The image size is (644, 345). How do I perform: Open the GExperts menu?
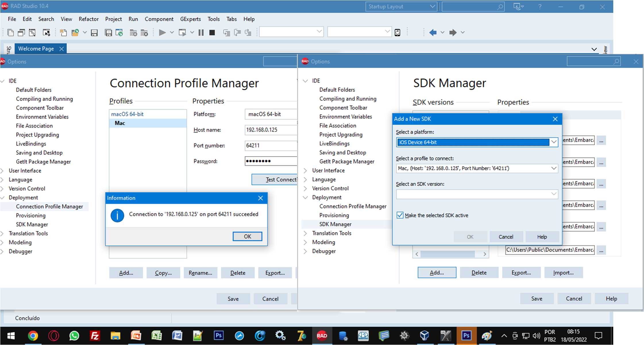tap(190, 19)
